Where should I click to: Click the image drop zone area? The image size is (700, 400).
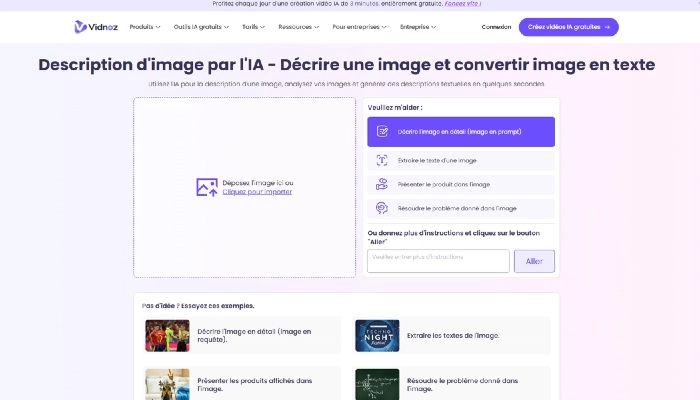tap(245, 188)
